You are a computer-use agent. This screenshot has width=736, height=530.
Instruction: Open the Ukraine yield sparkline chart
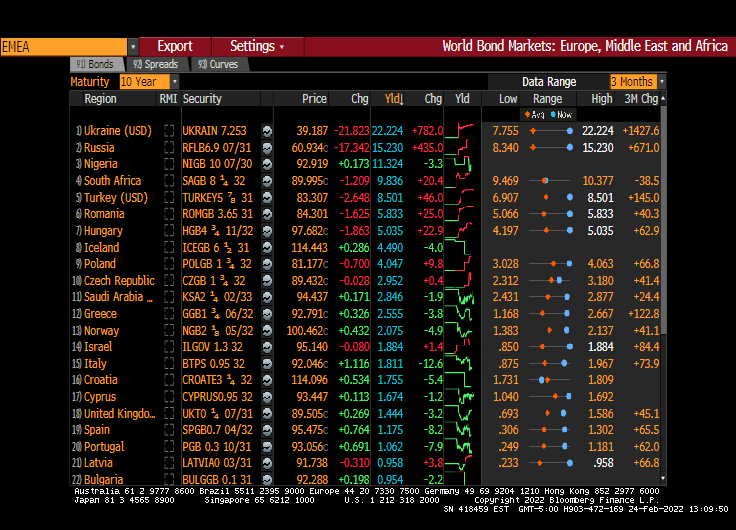pos(461,131)
